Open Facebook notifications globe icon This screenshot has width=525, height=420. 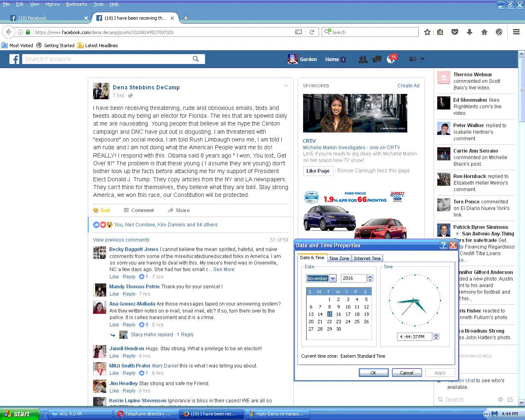click(x=391, y=59)
